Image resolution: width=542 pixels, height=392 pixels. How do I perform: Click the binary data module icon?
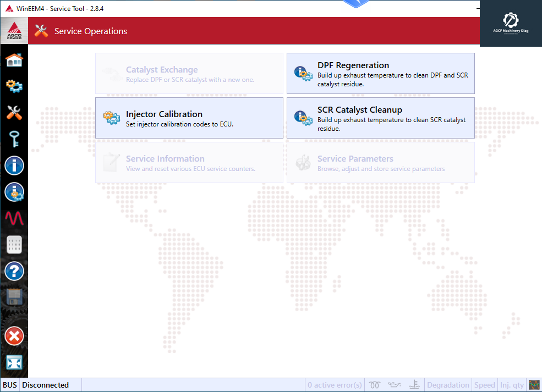(x=14, y=245)
